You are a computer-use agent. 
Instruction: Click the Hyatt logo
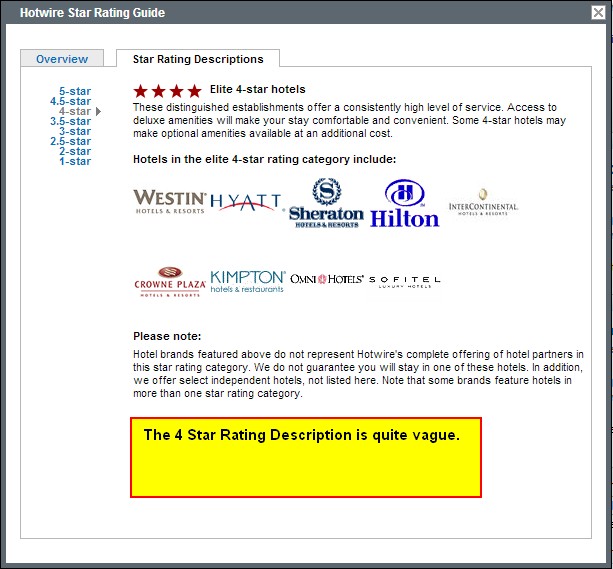(x=246, y=202)
